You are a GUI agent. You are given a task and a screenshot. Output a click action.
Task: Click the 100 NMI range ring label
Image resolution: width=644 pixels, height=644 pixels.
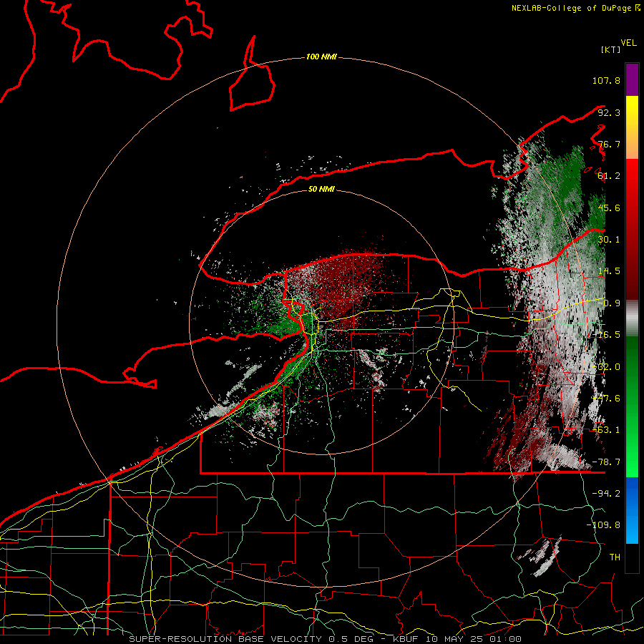coord(321,57)
